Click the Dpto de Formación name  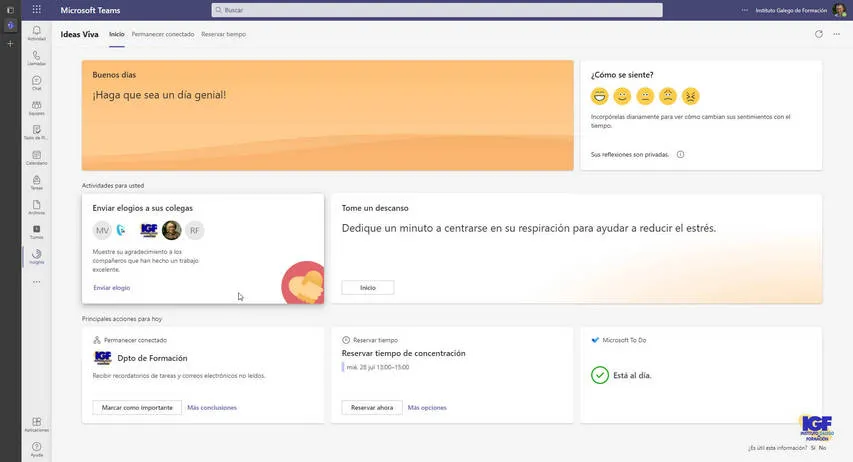tap(152, 358)
